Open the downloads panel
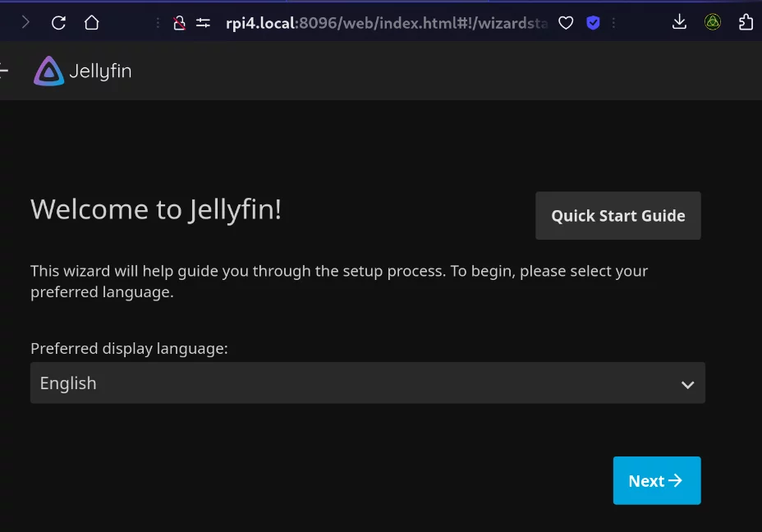Image resolution: width=762 pixels, height=532 pixels. [679, 22]
